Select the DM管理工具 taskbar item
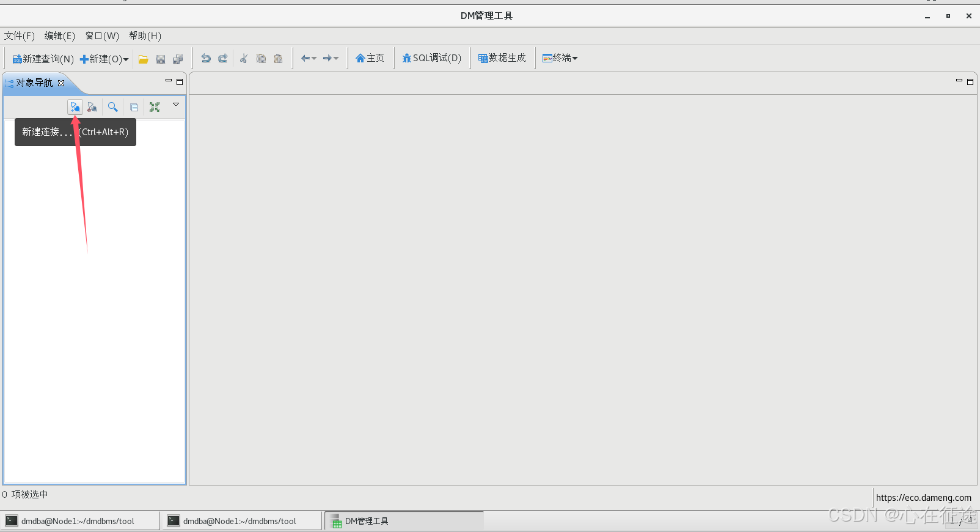Screen dimensions: 980x532 [404, 521]
